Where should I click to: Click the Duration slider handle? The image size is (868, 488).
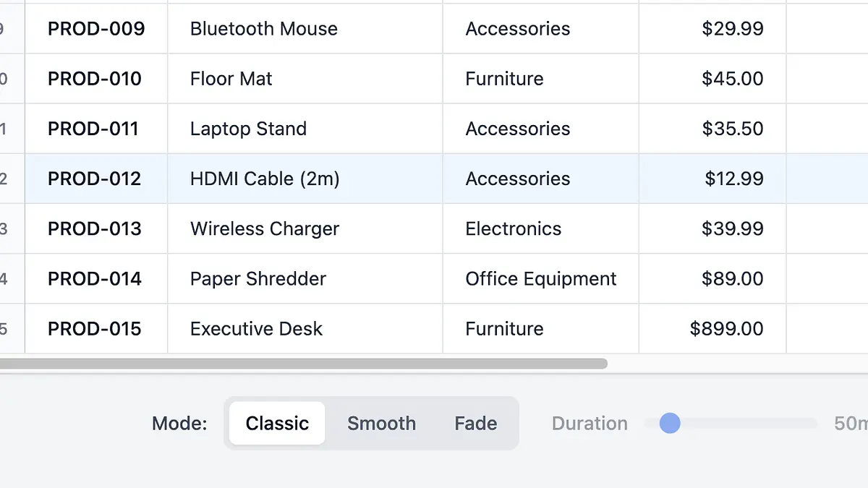pyautogui.click(x=670, y=424)
